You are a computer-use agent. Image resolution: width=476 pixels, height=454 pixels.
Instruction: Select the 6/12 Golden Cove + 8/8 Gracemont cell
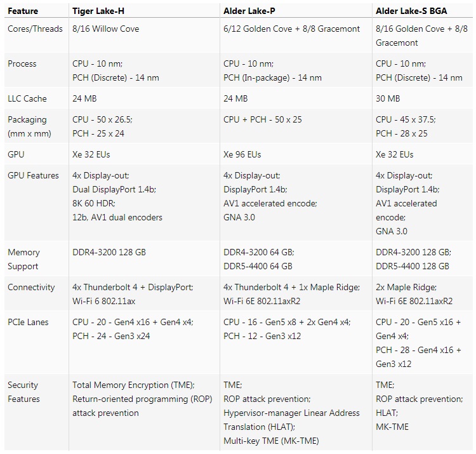point(291,29)
